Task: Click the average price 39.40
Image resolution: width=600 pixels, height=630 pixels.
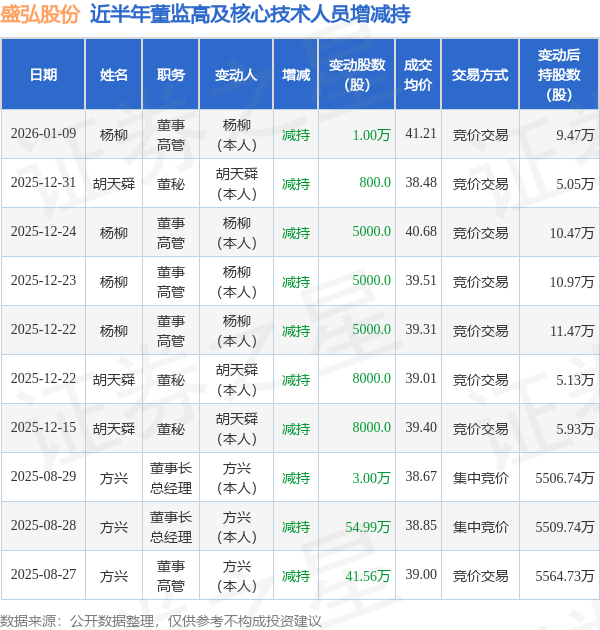Action: click(421, 427)
